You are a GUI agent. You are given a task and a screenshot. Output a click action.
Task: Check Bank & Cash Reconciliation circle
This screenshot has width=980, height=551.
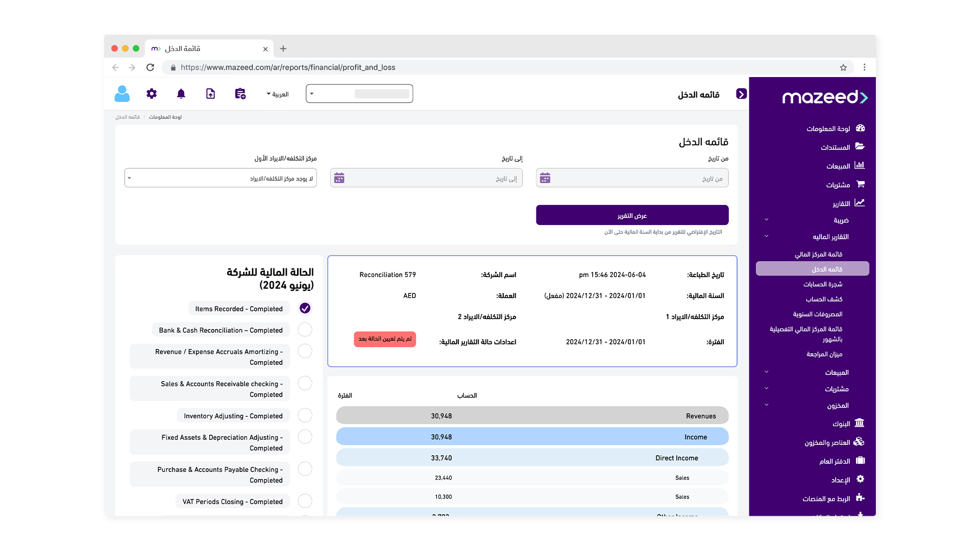[x=305, y=330]
